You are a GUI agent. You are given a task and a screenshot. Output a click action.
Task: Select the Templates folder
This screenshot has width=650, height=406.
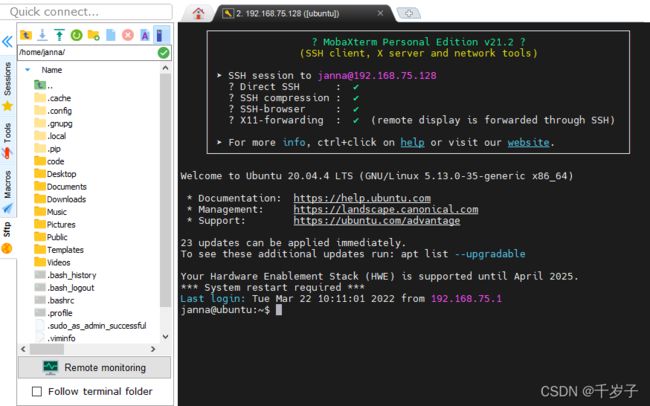pyautogui.click(x=59, y=250)
